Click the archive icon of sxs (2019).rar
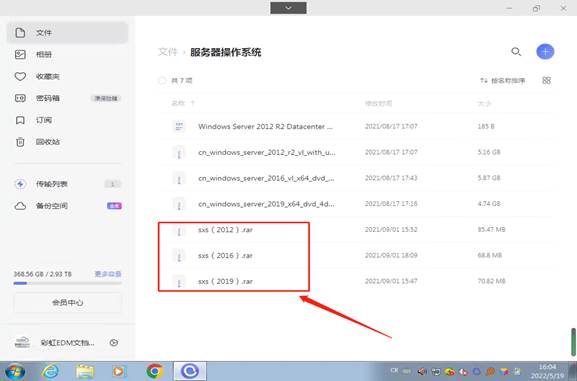Screen dimensions: 577x381 (179, 282)
